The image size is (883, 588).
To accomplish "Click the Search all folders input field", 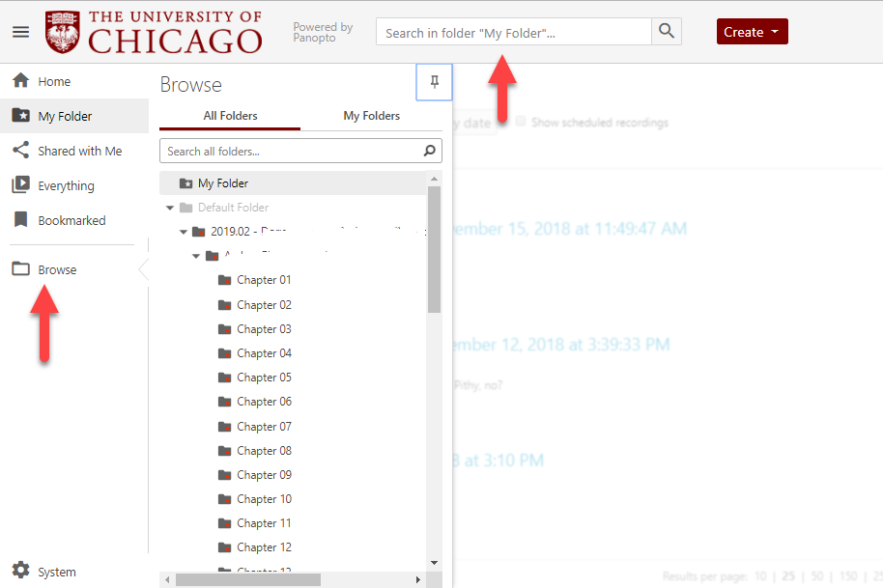I will point(290,152).
